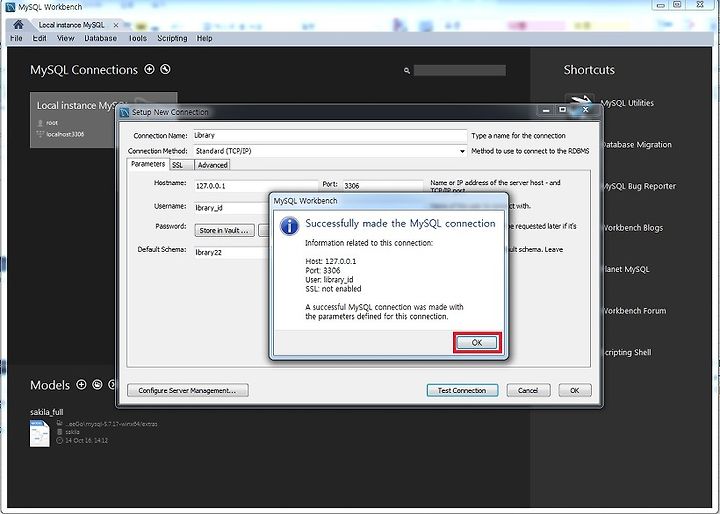Open the View menu
The image size is (720, 514).
[66, 39]
